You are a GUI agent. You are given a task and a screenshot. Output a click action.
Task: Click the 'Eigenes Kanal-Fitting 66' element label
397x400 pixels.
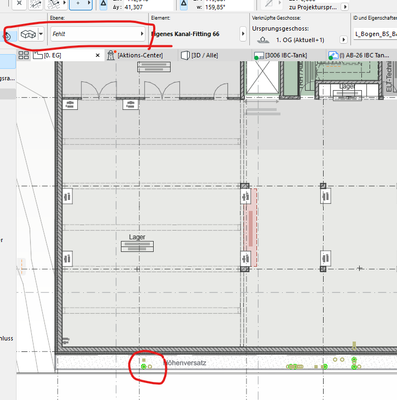click(x=185, y=34)
